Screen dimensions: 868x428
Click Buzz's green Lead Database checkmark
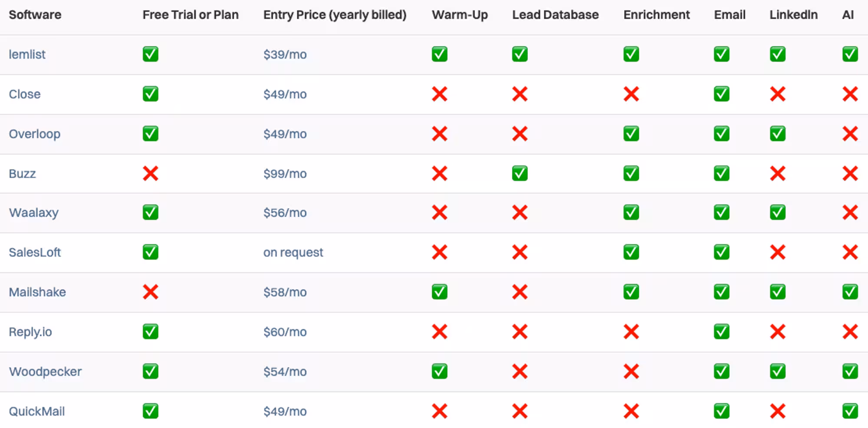pyautogui.click(x=519, y=174)
